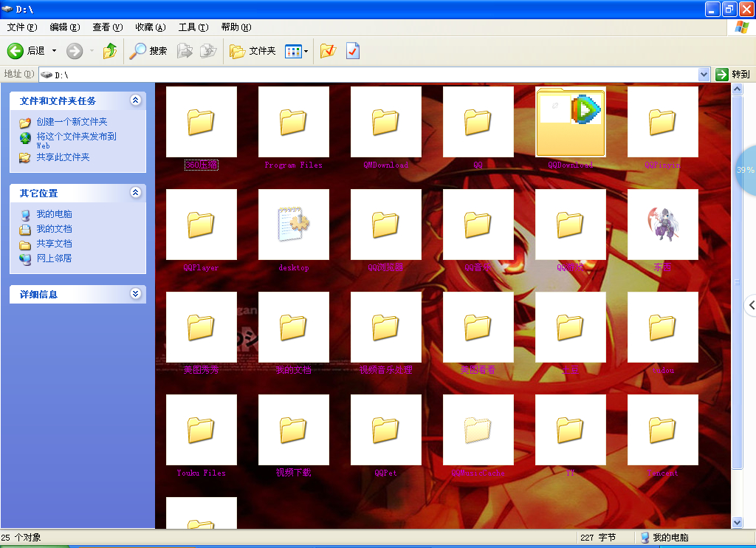Go to 我的文档 in other places

coord(54,229)
